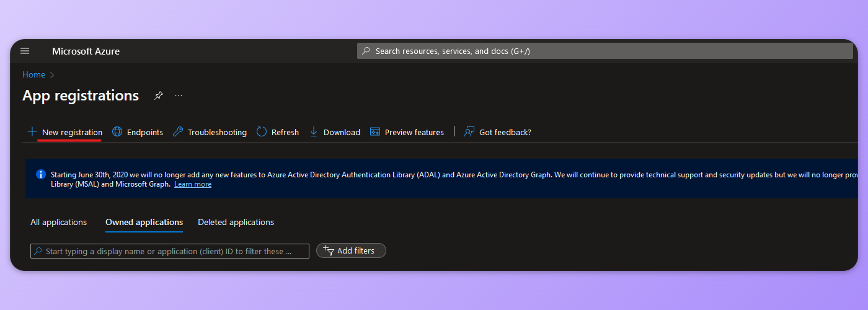Image resolution: width=868 pixels, height=310 pixels.
Task: Click the magnifier icon in the filter field
Action: tap(38, 251)
